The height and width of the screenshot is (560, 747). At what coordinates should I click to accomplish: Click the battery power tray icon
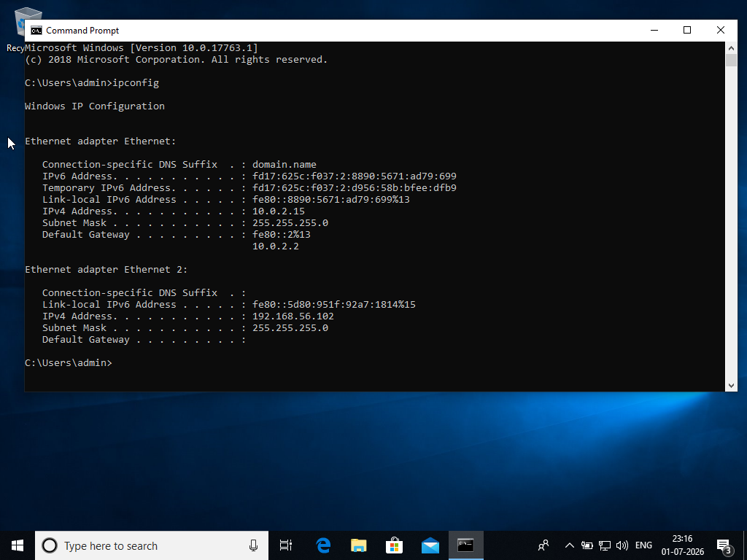click(587, 545)
